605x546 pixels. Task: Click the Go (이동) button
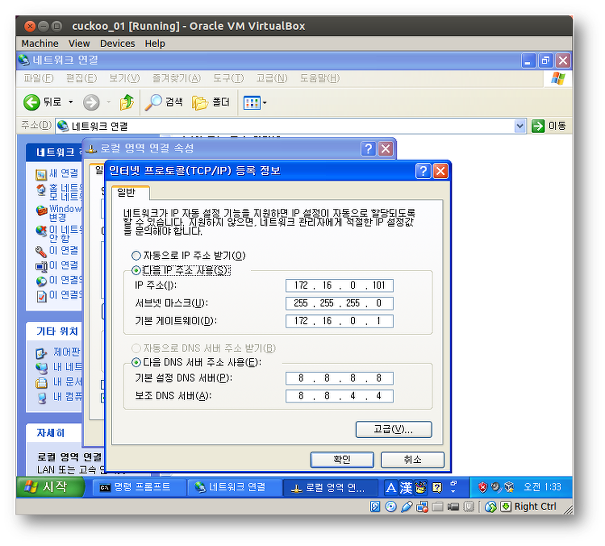coord(548,126)
